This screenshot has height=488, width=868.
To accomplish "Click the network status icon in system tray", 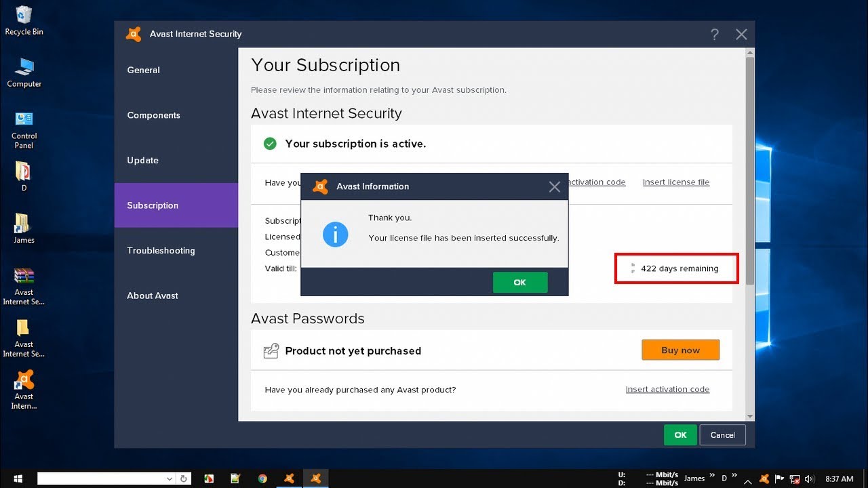I will point(795,478).
